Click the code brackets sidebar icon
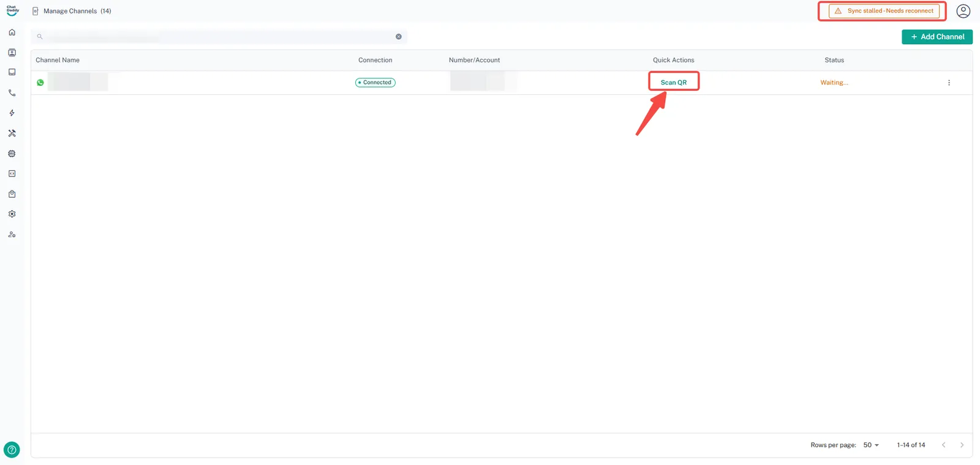This screenshot has width=980, height=465. coord(12,174)
